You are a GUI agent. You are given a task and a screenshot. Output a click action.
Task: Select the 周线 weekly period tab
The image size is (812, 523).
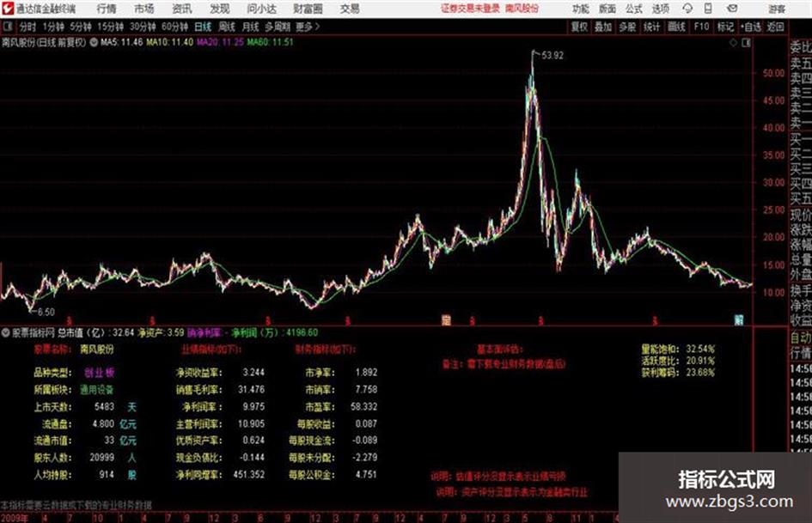click(x=227, y=27)
